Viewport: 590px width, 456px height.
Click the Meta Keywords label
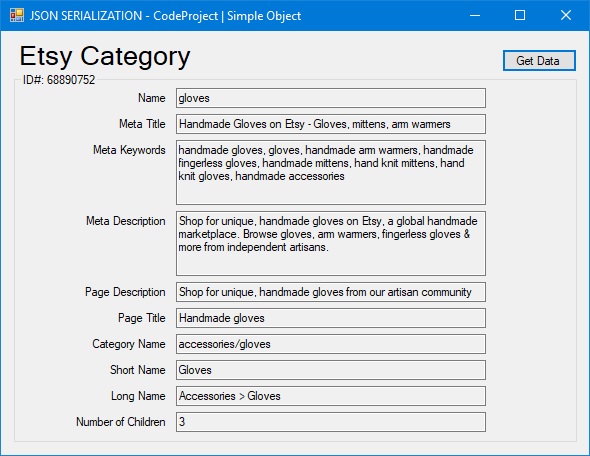coord(129,150)
